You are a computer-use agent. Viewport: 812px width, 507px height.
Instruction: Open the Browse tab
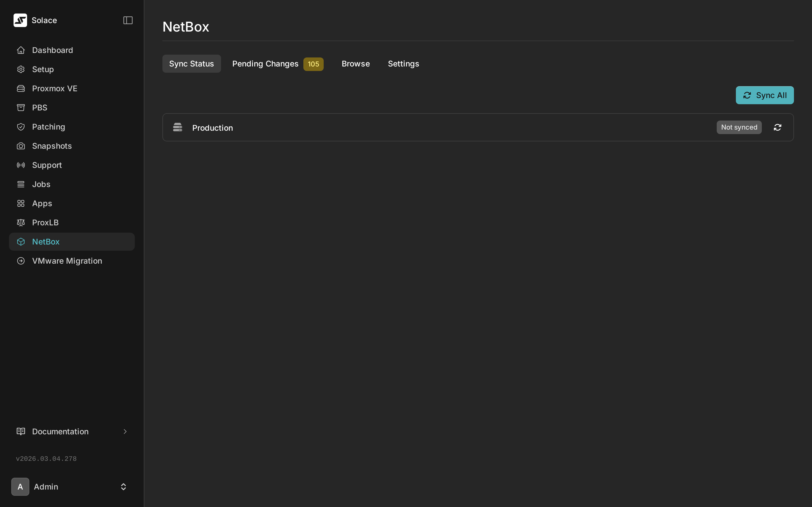[x=355, y=64]
